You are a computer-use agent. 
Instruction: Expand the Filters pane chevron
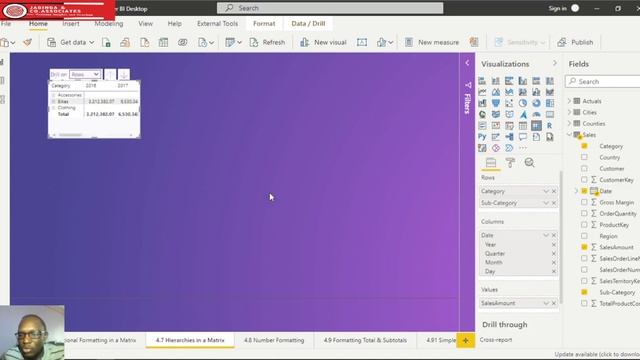[467, 63]
